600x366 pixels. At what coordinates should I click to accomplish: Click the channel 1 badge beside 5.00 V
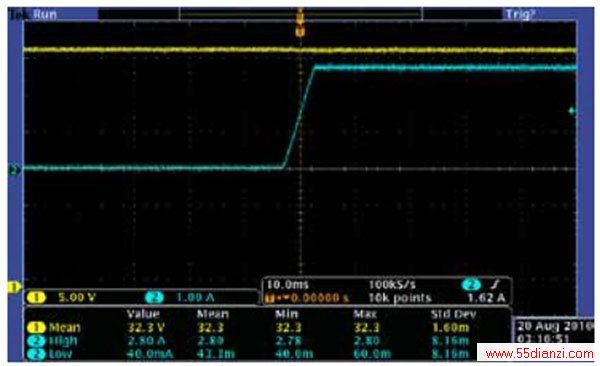tap(36, 297)
